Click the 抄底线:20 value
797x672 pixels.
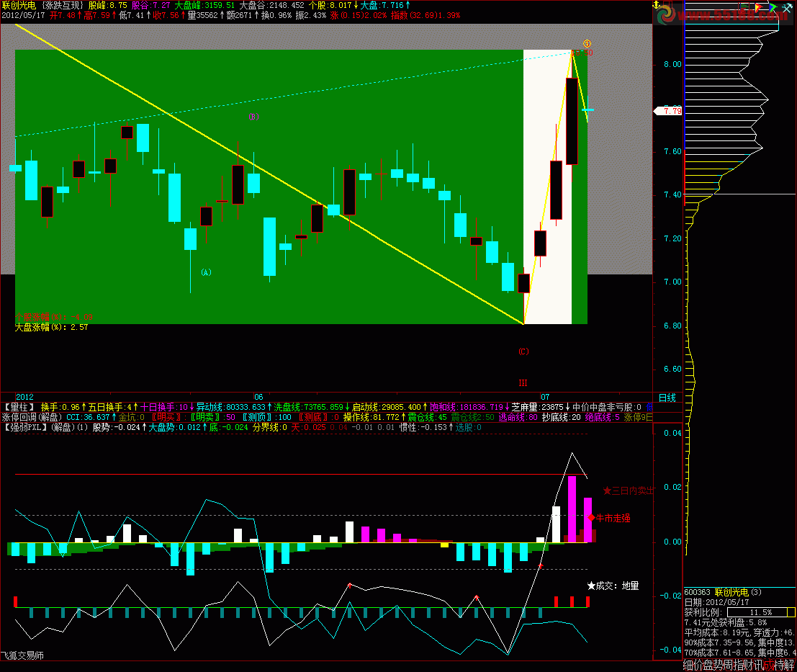click(x=561, y=417)
